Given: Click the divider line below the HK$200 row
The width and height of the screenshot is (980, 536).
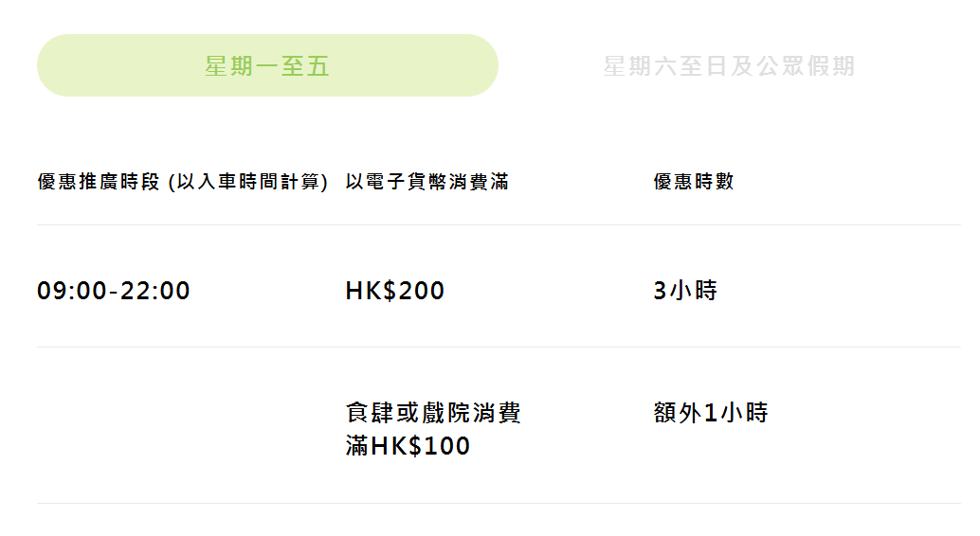Looking at the screenshot, I should 499,348.
